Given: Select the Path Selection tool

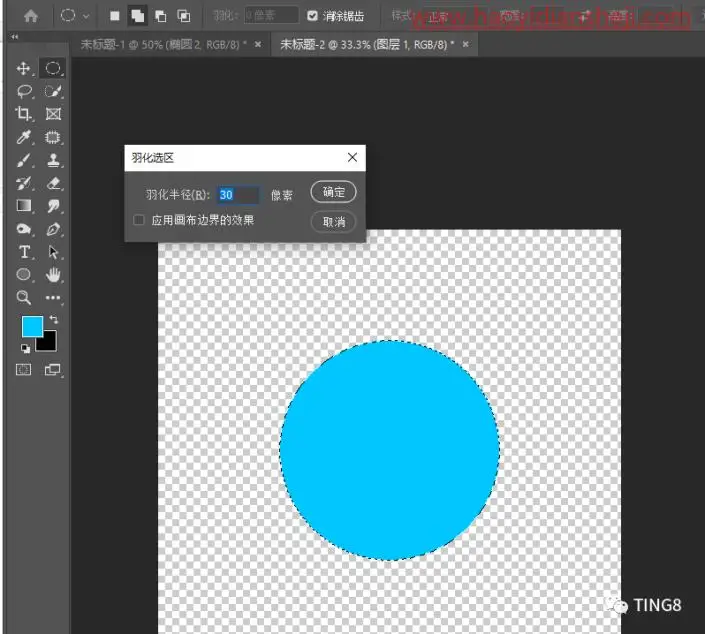Looking at the screenshot, I should (53, 252).
